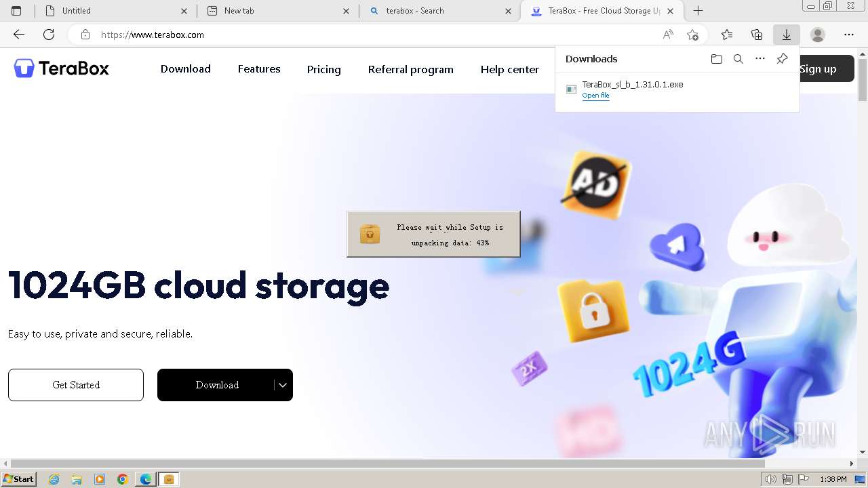Open Action Center flag icon

(804, 479)
